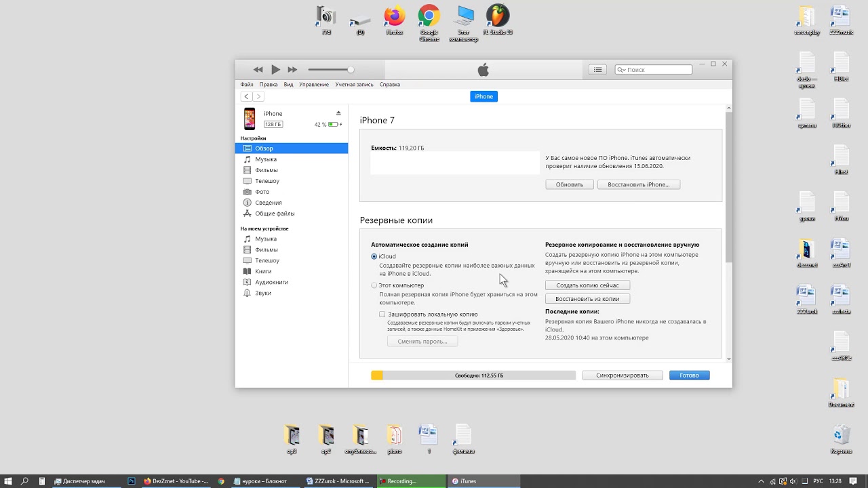Open the Управление menu
This screenshot has width=868, height=488.
coord(314,85)
